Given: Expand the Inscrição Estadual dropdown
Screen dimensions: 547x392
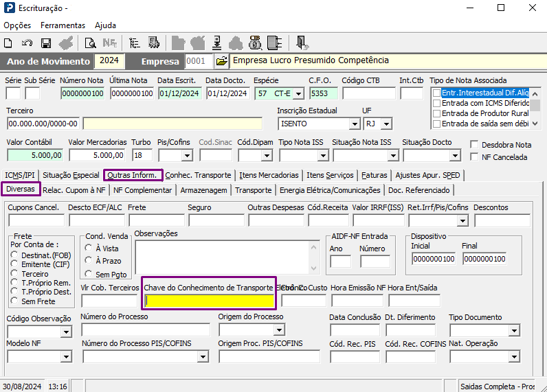Looking at the screenshot, I should [354, 124].
